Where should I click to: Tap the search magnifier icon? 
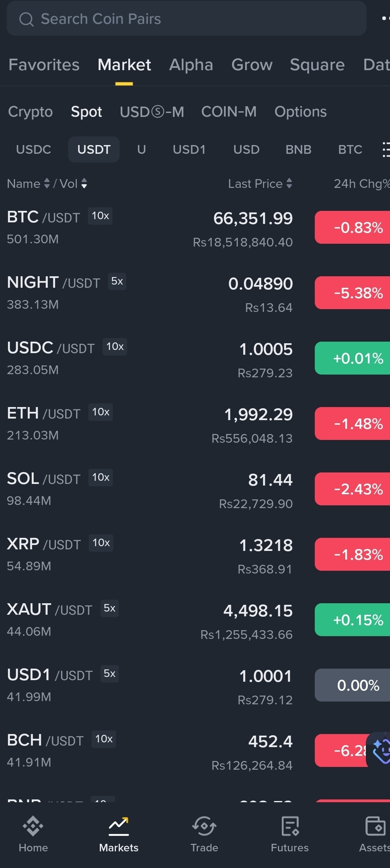[x=26, y=19]
